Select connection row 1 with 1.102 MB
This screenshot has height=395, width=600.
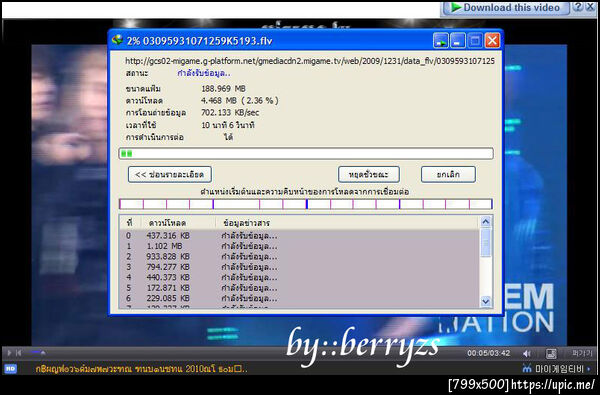pyautogui.click(x=299, y=246)
